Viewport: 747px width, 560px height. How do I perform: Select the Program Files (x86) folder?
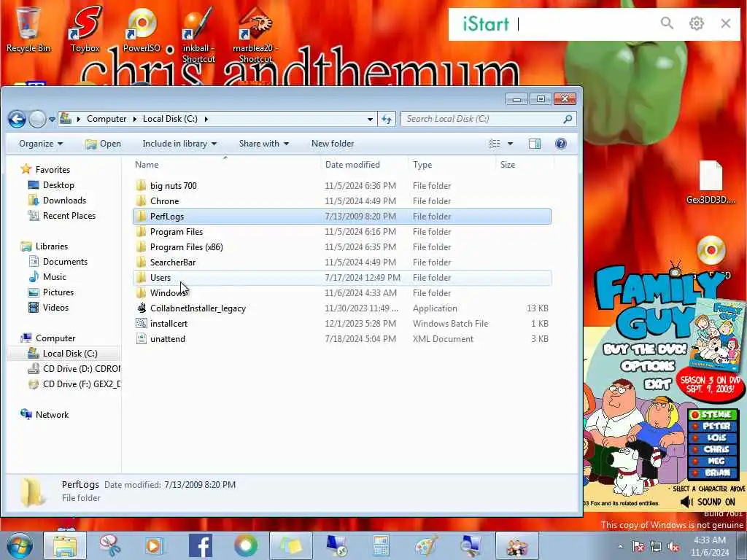tap(342, 246)
